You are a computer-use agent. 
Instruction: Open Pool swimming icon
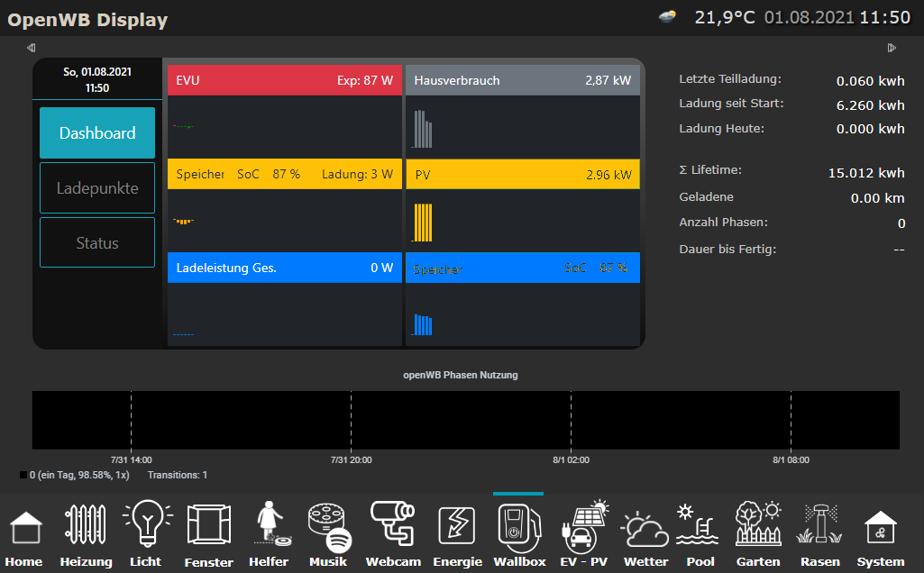(700, 525)
